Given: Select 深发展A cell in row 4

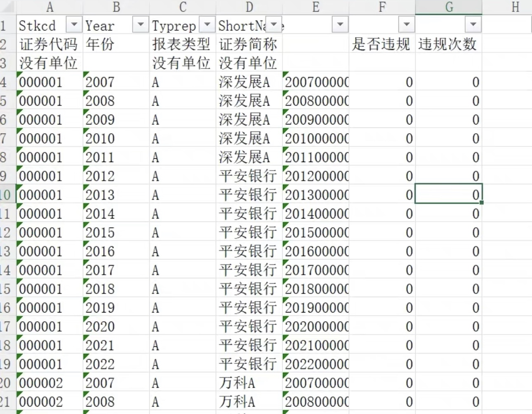Looking at the screenshot, I should tap(249, 82).
